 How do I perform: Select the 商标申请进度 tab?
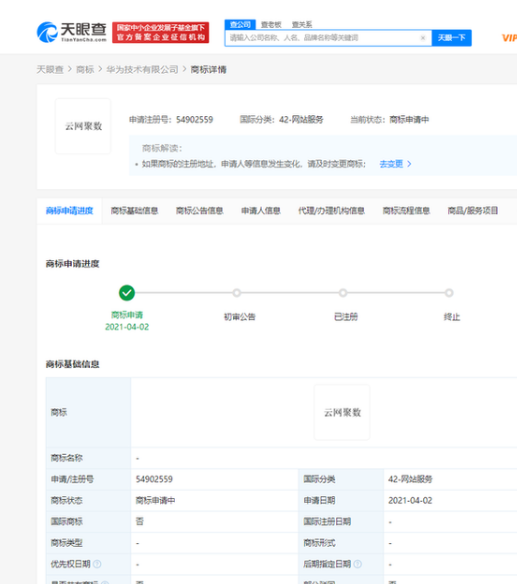(x=69, y=211)
